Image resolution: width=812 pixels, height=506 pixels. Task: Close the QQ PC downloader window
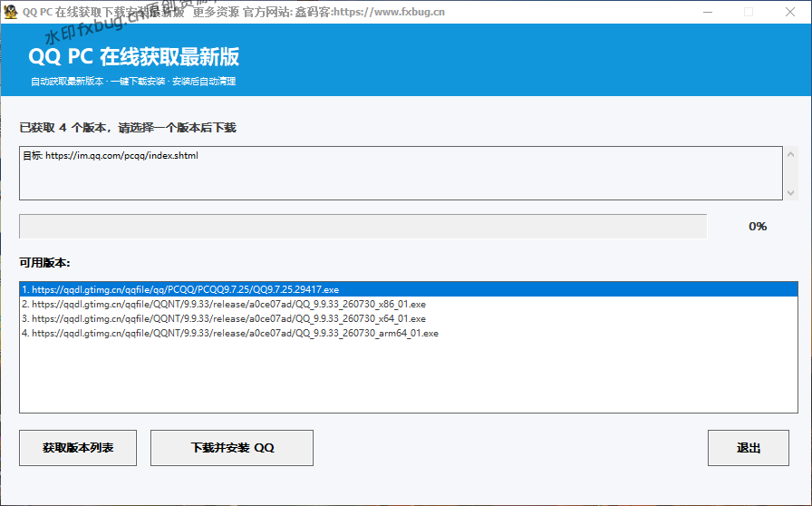[x=789, y=12]
